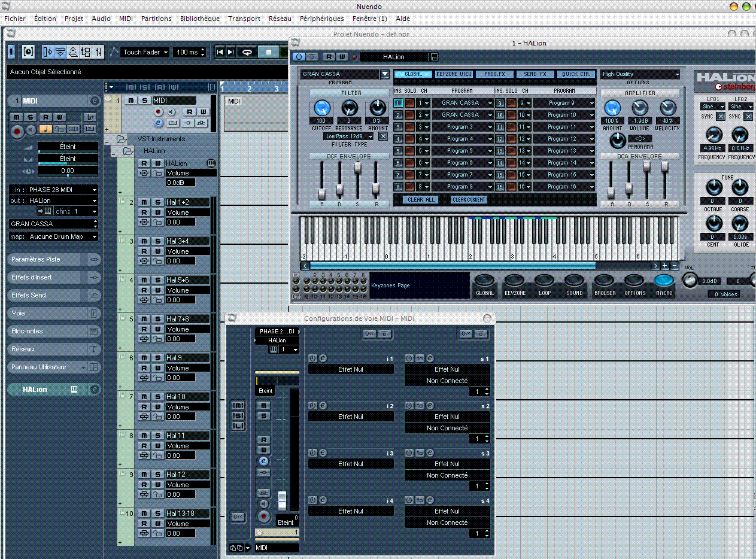Click the DCF Envelope sustain slider handle
The image size is (756, 559).
coord(358,168)
